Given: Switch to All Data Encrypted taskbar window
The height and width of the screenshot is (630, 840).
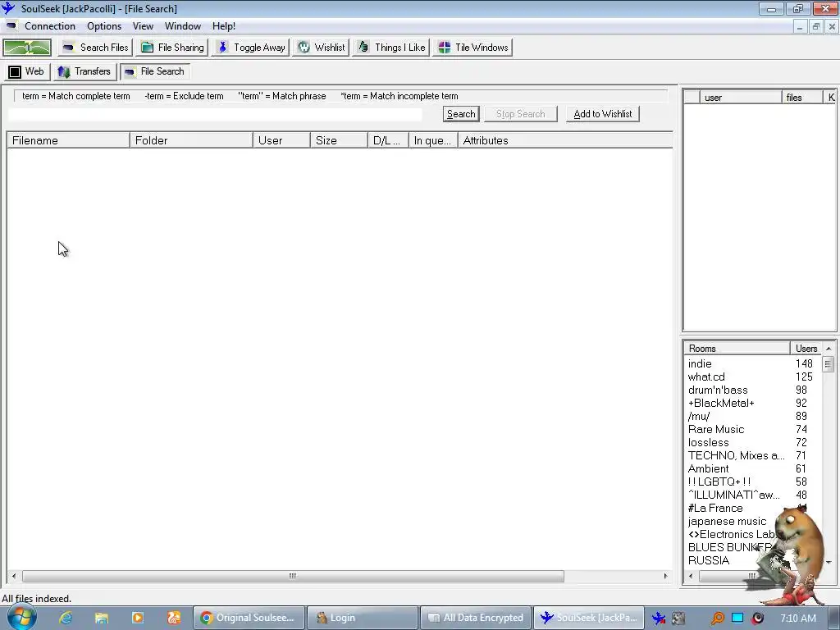Looking at the screenshot, I should 477,618.
